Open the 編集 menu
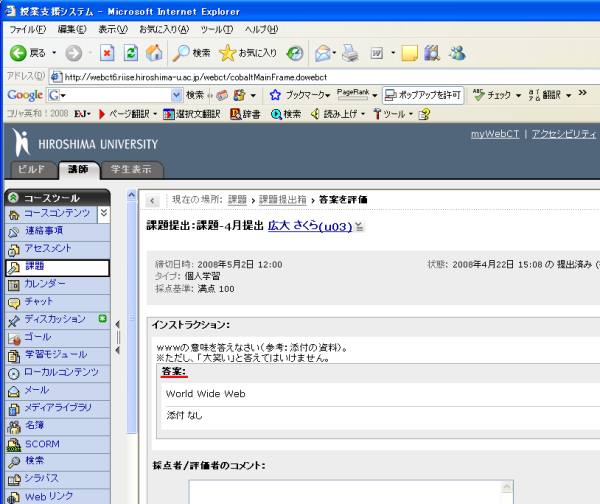 click(x=72, y=29)
